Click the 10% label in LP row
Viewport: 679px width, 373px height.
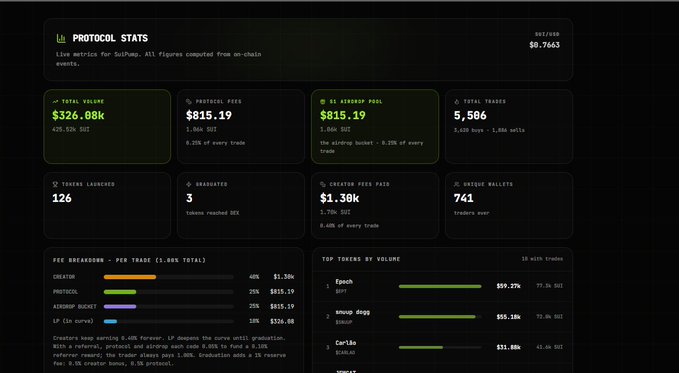[x=254, y=321]
